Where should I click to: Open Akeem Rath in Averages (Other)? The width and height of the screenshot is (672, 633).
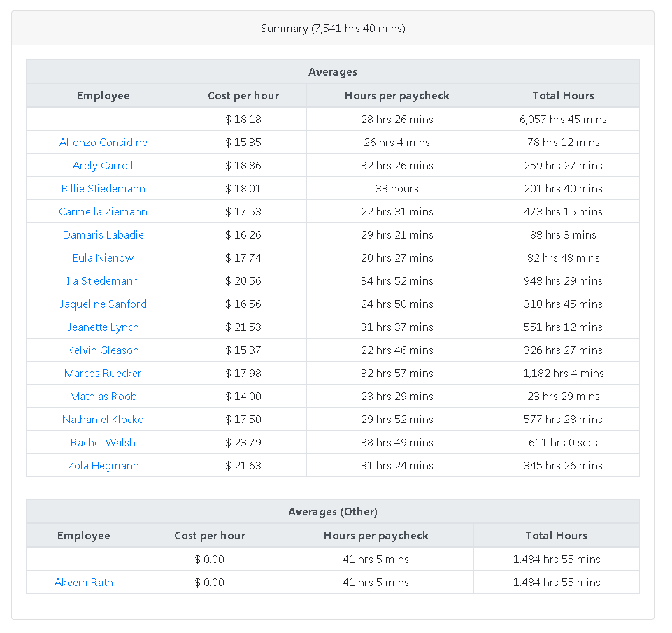click(x=83, y=583)
